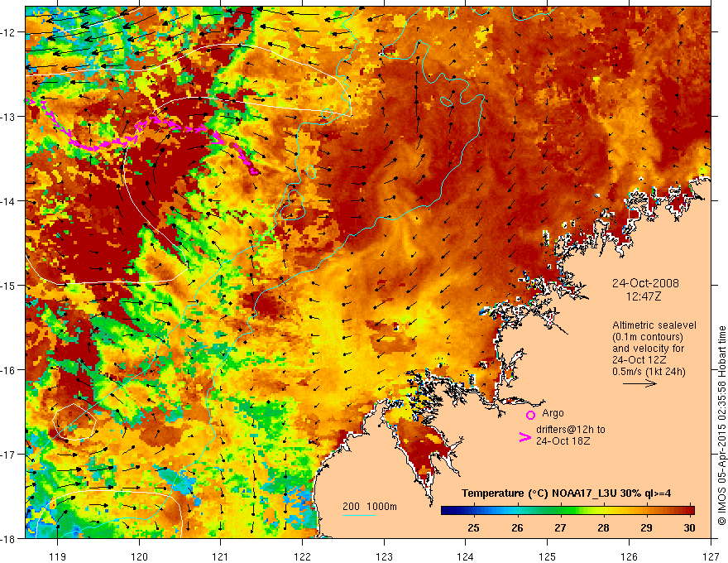Click the 'Altimetric sealevel' legend text

[x=654, y=325]
